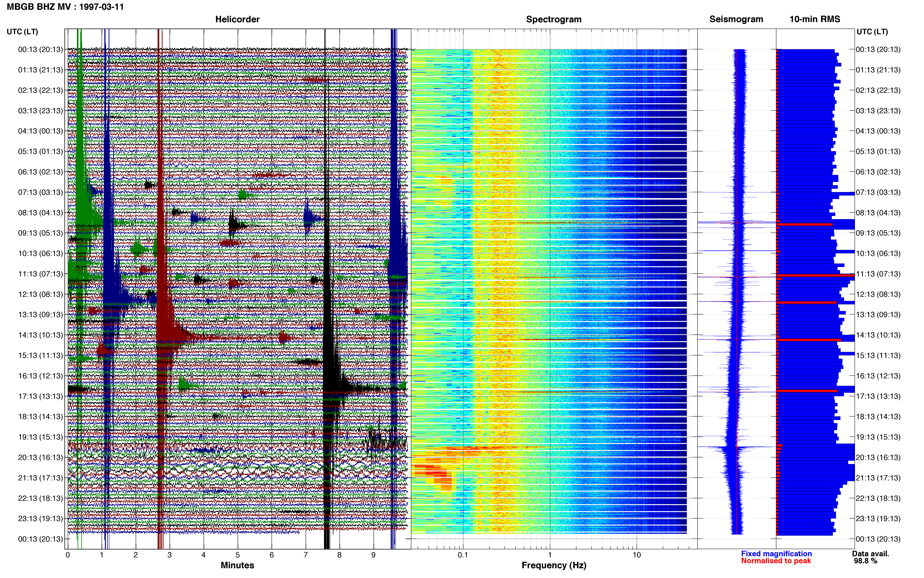This screenshot has width=924, height=578.
Task: Click the plot title MBGB BHZ MV : 1997-03-11
Action: pos(65,6)
